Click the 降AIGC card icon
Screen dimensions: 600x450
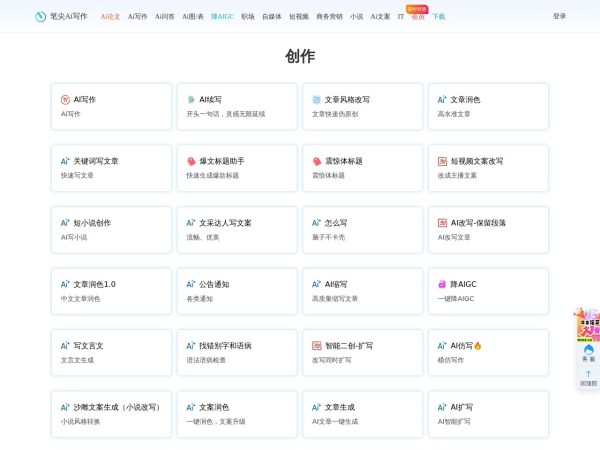click(442, 284)
